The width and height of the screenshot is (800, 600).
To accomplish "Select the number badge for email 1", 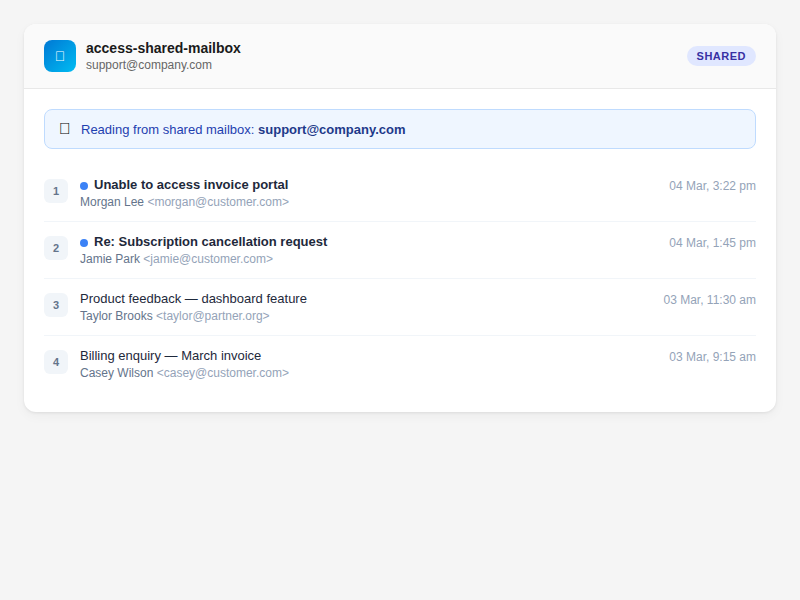I will [56, 191].
